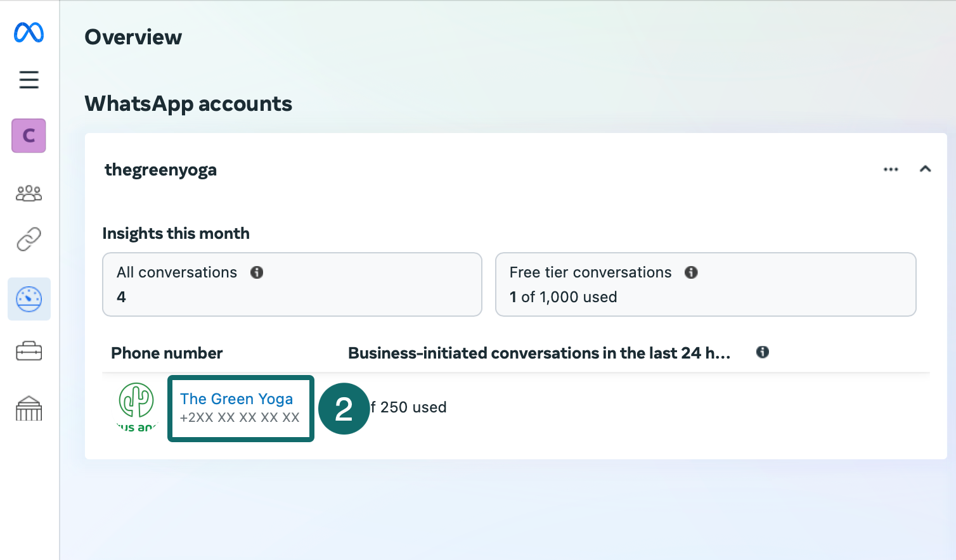Screen dimensions: 956x560
Task: Open three-dot options for thegreenyoga
Action: [x=891, y=169]
